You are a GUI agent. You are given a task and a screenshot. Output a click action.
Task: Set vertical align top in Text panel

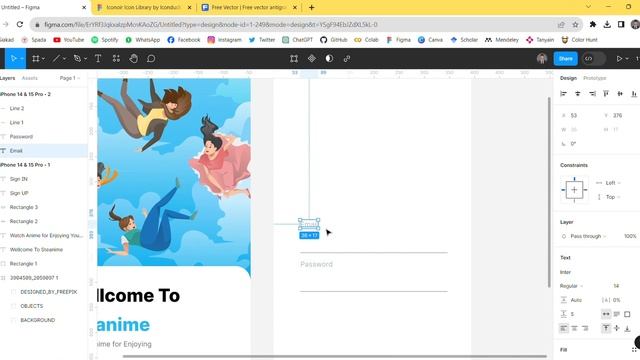point(606,328)
